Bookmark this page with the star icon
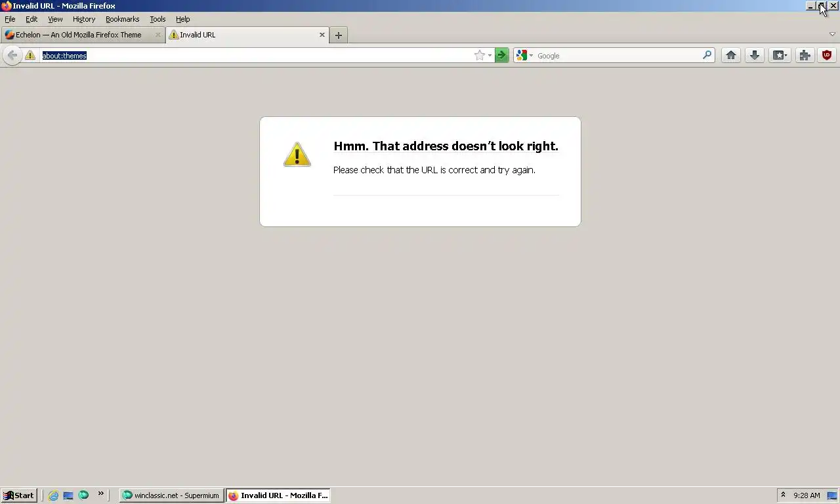This screenshot has height=504, width=840. point(480,56)
